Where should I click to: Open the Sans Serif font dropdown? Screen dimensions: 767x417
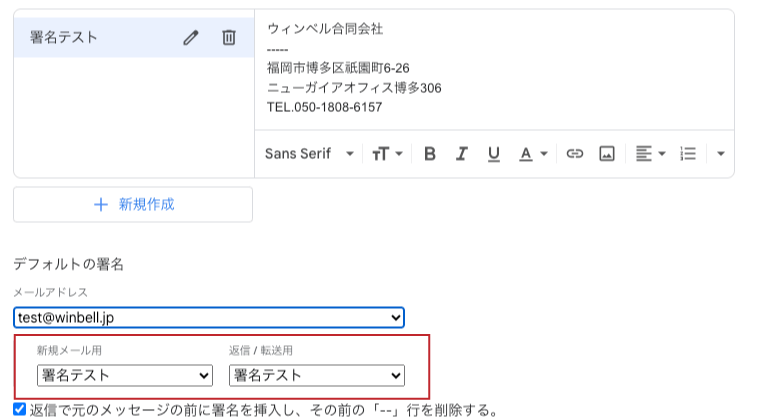[309, 154]
